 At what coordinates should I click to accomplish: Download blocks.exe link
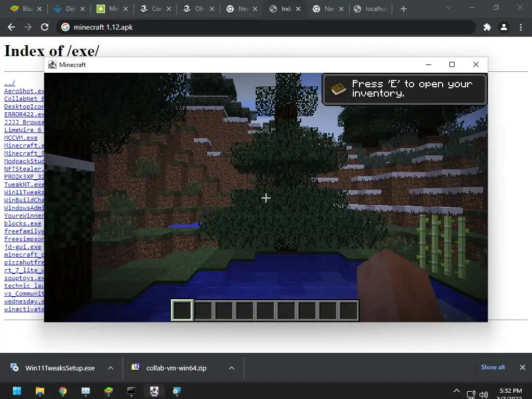(22, 223)
